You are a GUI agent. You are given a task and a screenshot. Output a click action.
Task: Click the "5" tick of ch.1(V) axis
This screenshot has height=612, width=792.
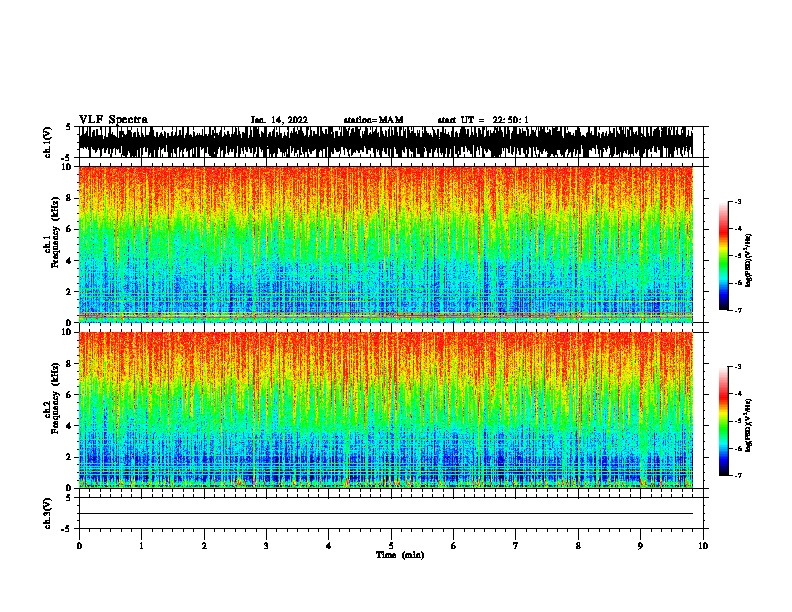tap(70, 127)
